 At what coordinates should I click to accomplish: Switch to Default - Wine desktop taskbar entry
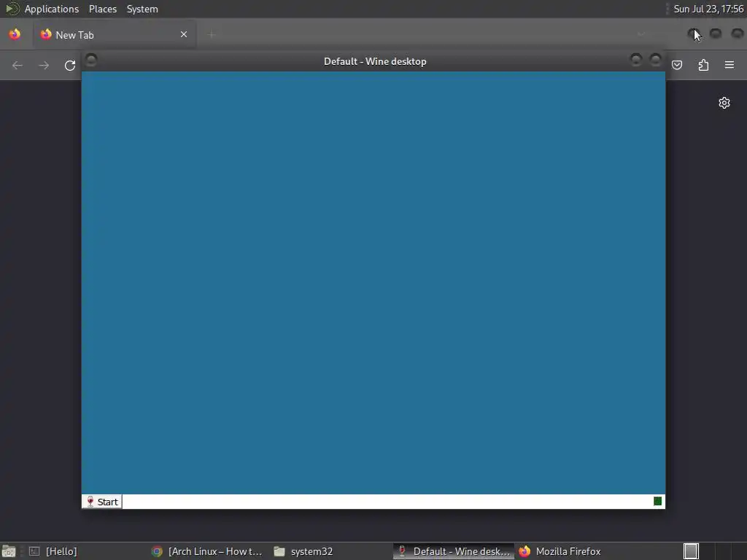click(454, 551)
